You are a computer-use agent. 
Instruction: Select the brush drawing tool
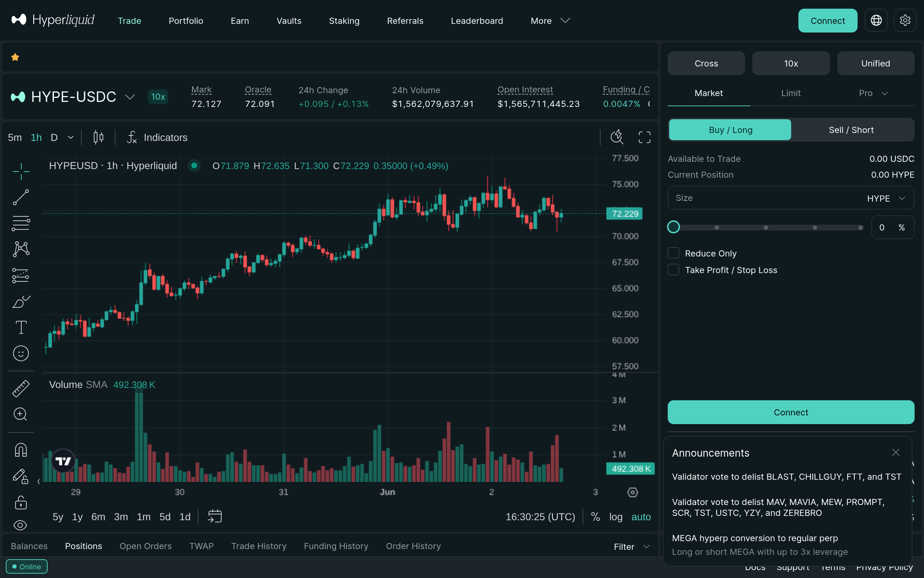[x=21, y=301]
